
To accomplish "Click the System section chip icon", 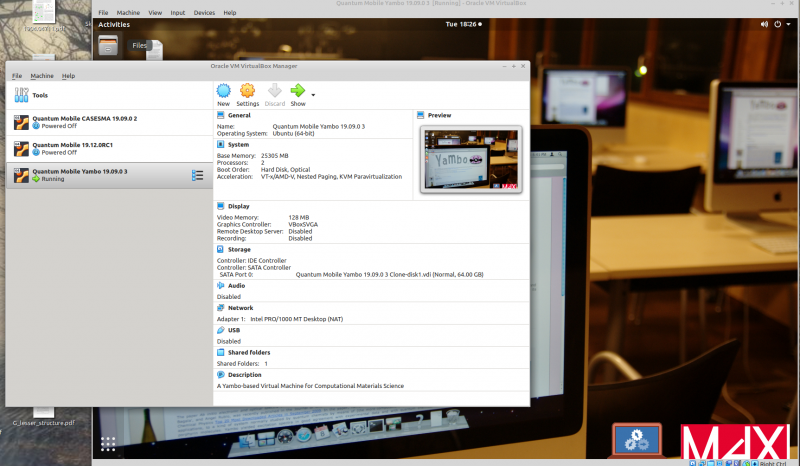I will [220, 144].
